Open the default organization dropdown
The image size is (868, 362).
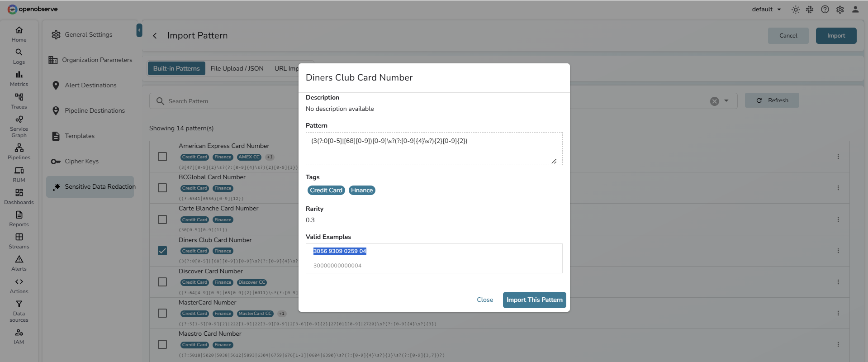(x=766, y=10)
